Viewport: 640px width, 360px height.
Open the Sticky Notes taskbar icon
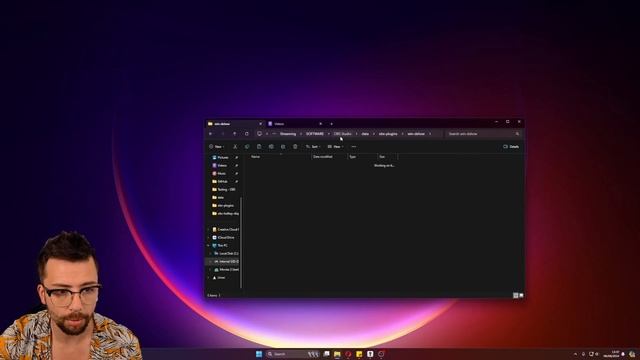coord(359,354)
